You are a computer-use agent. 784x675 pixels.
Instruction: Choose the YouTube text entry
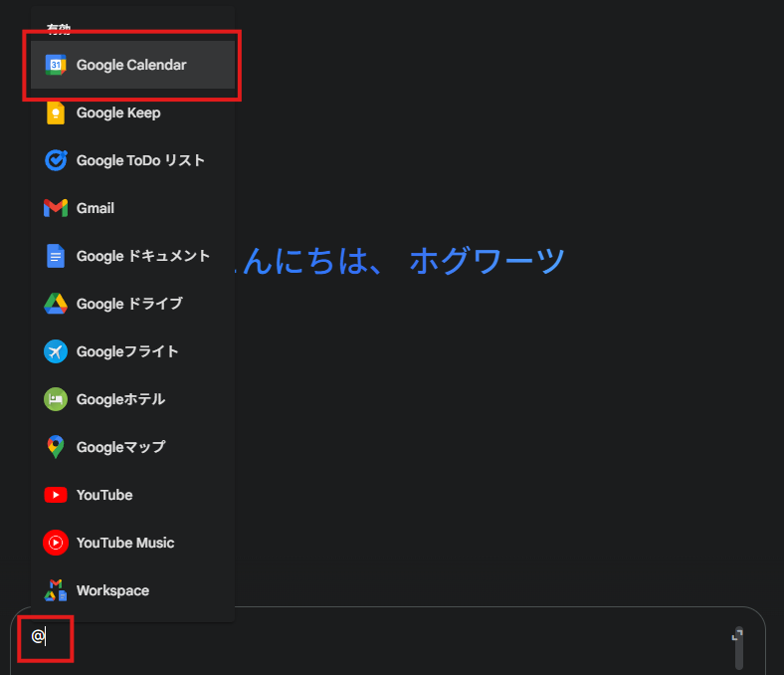point(104,495)
